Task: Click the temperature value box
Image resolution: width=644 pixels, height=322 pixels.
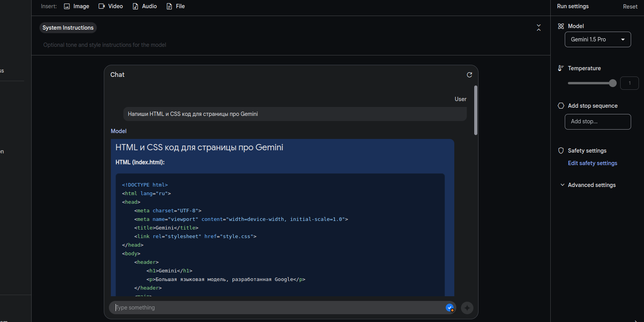Action: pos(629,83)
